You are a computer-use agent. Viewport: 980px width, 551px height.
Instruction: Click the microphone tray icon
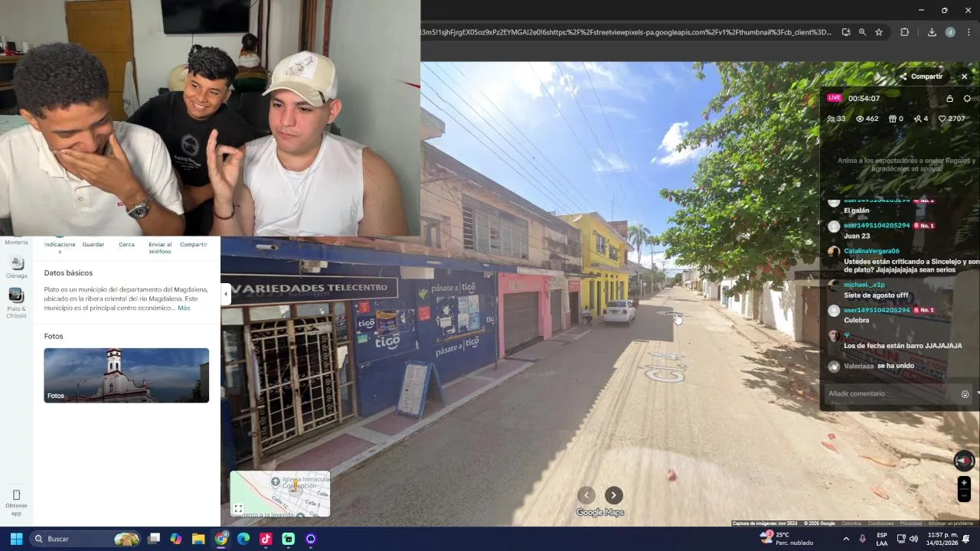pyautogui.click(x=863, y=539)
